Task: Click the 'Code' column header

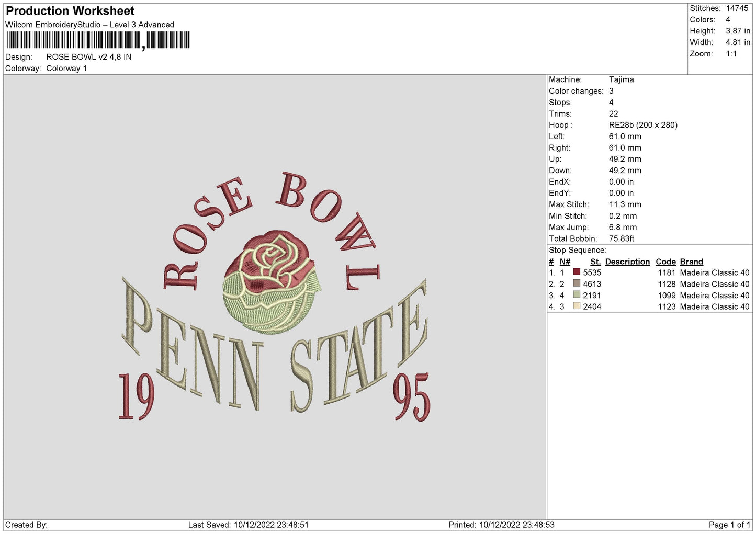Action: pos(665,262)
